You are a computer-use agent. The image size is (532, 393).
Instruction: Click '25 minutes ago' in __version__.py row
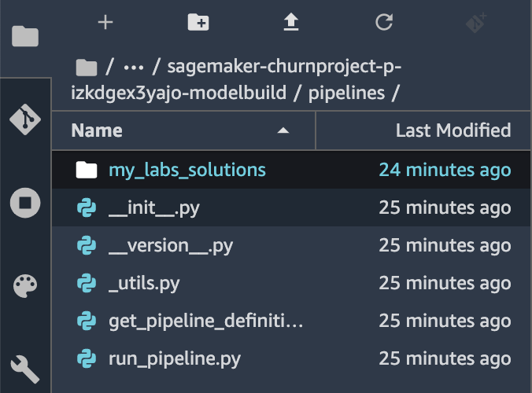(x=445, y=245)
